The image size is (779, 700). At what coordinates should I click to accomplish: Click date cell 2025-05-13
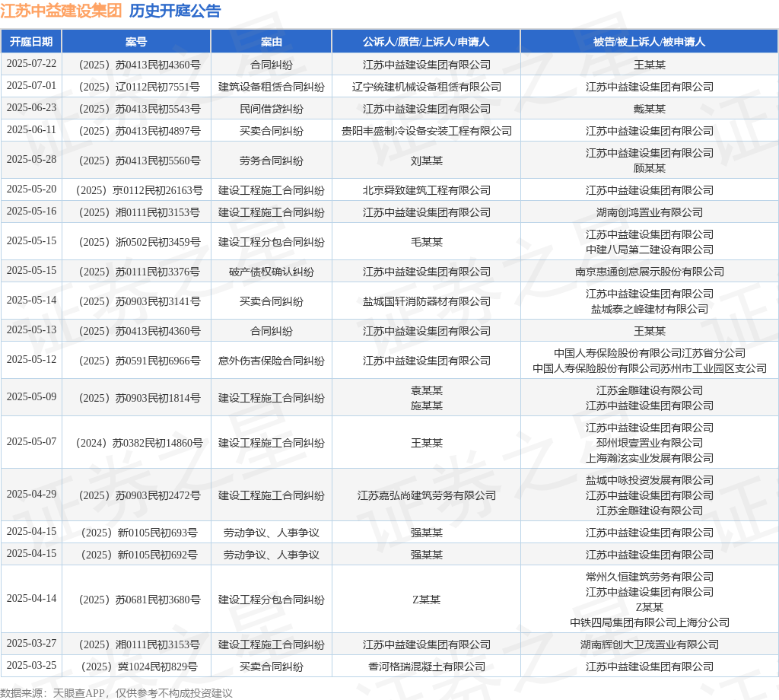tap(31, 330)
